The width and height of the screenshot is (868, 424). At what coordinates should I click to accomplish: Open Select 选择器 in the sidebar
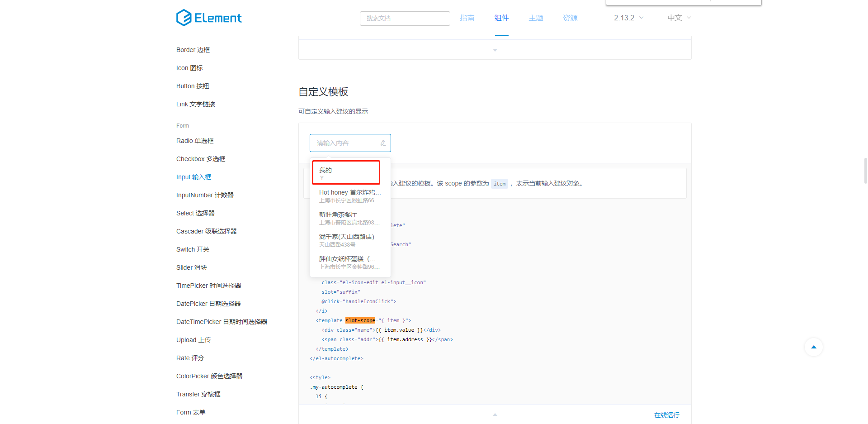(x=195, y=213)
